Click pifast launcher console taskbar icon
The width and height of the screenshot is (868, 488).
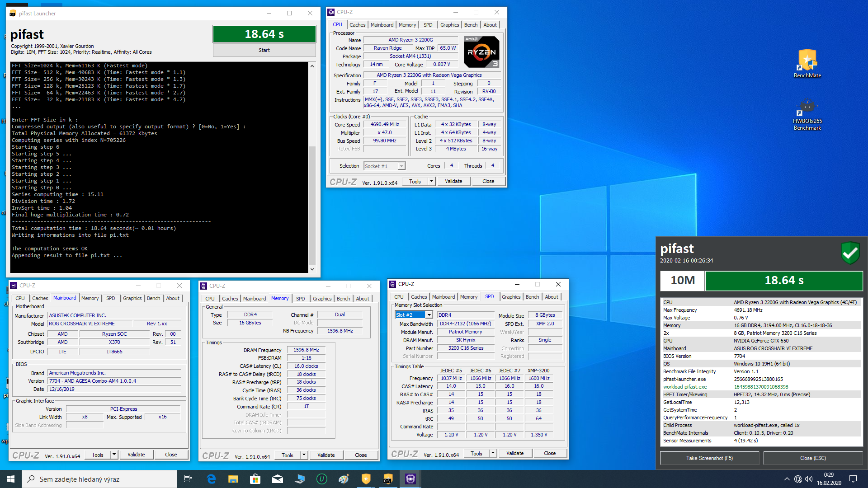click(x=388, y=479)
